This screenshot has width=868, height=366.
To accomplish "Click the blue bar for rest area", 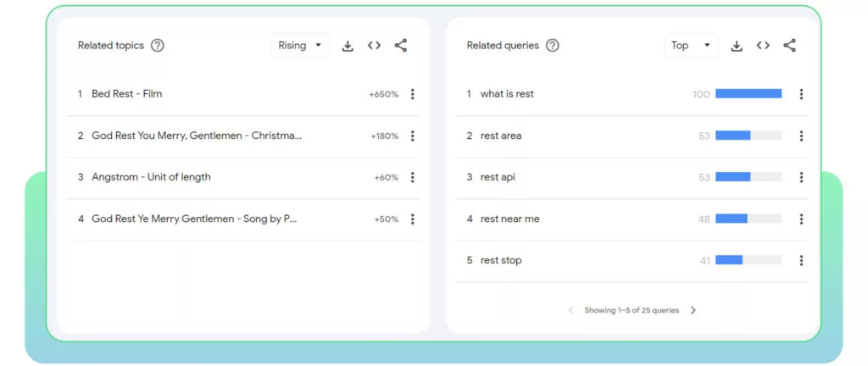I will pos(732,136).
